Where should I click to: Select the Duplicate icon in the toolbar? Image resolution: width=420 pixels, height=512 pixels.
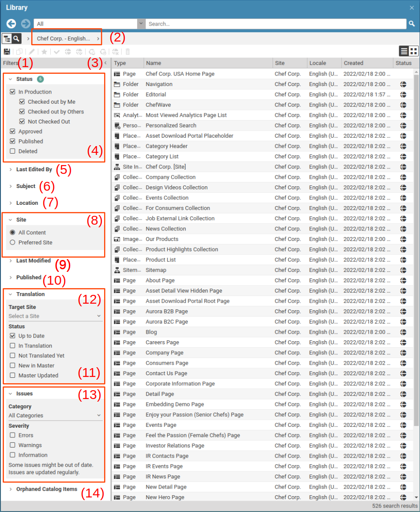(x=19, y=52)
